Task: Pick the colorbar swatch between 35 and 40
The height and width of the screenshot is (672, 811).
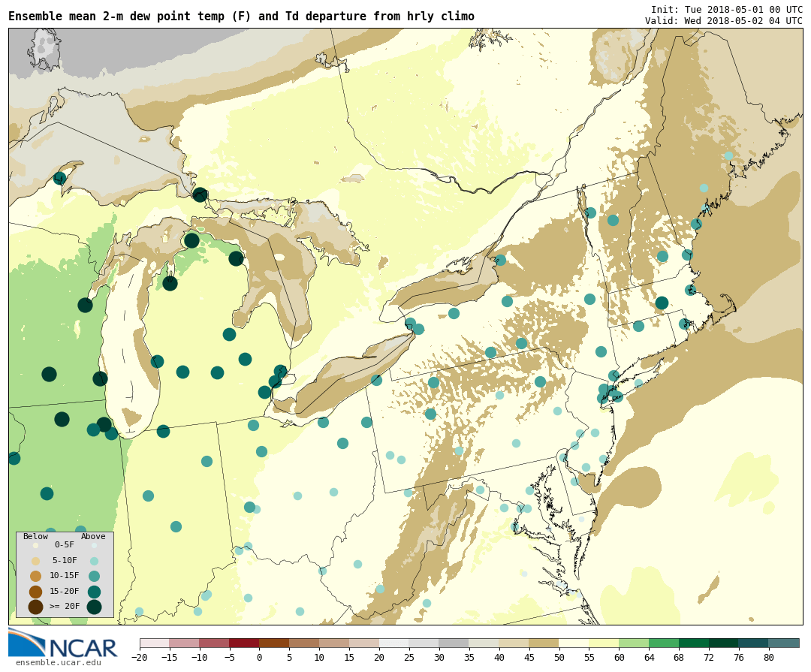Action: (484, 643)
